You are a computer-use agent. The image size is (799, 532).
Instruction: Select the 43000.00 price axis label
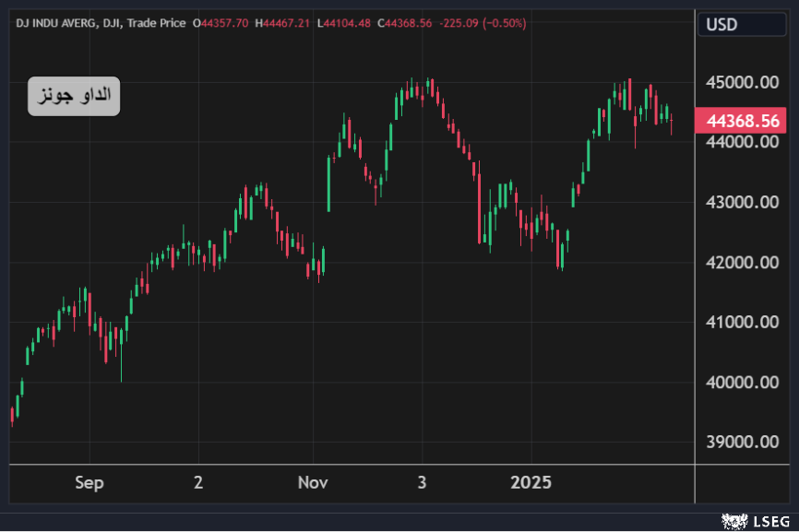point(743,202)
